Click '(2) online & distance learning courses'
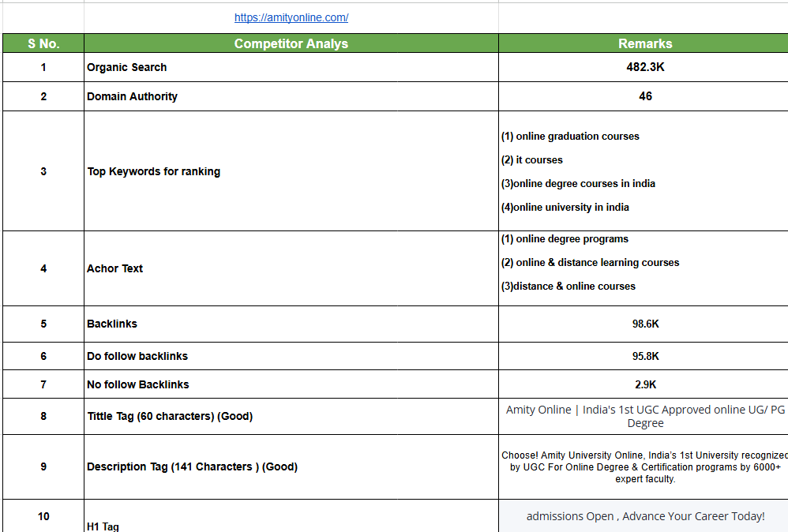The image size is (788, 532). tap(590, 262)
